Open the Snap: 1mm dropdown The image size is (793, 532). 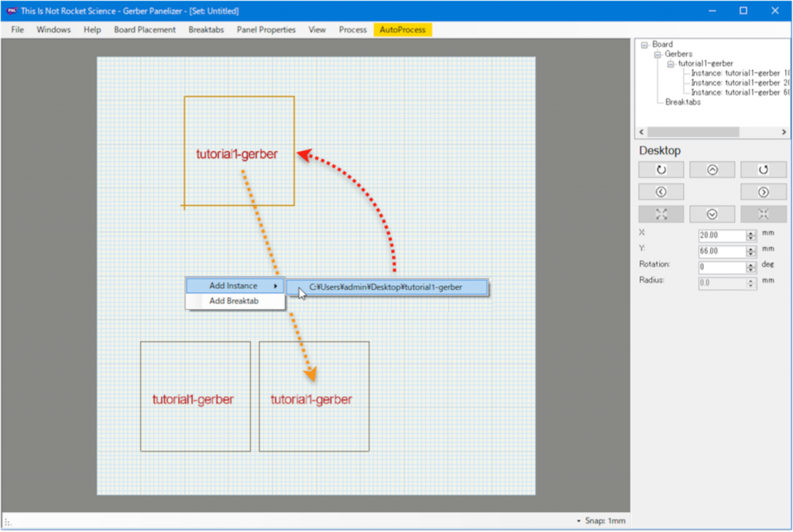601,520
